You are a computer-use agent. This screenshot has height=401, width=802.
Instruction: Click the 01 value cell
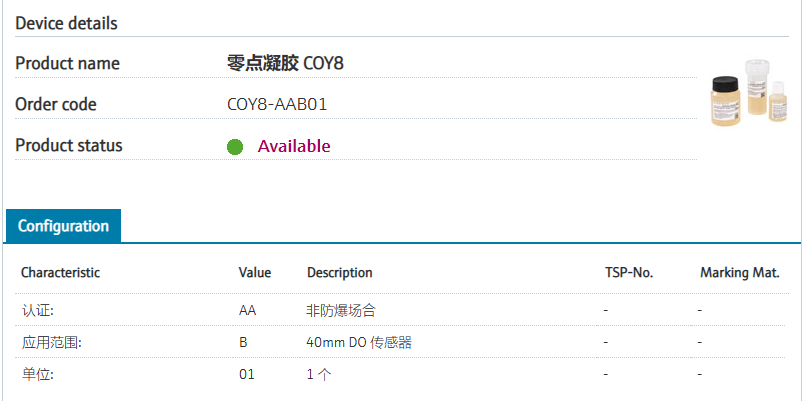pos(247,374)
